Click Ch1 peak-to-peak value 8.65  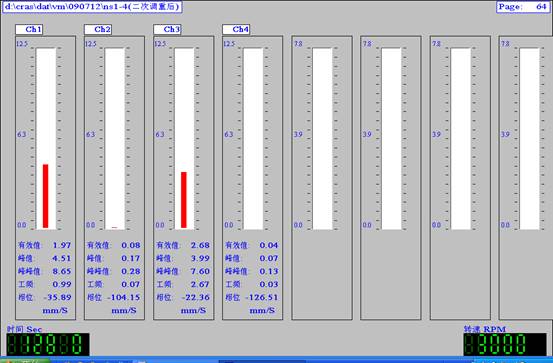(62, 271)
